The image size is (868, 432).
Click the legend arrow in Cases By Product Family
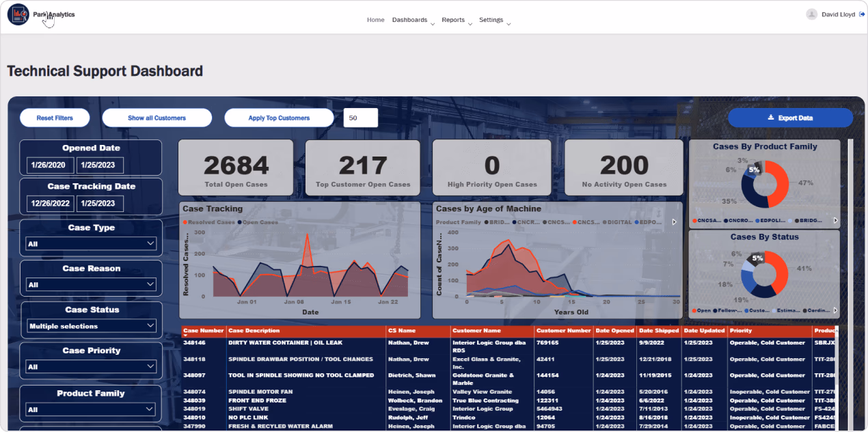[x=836, y=220]
